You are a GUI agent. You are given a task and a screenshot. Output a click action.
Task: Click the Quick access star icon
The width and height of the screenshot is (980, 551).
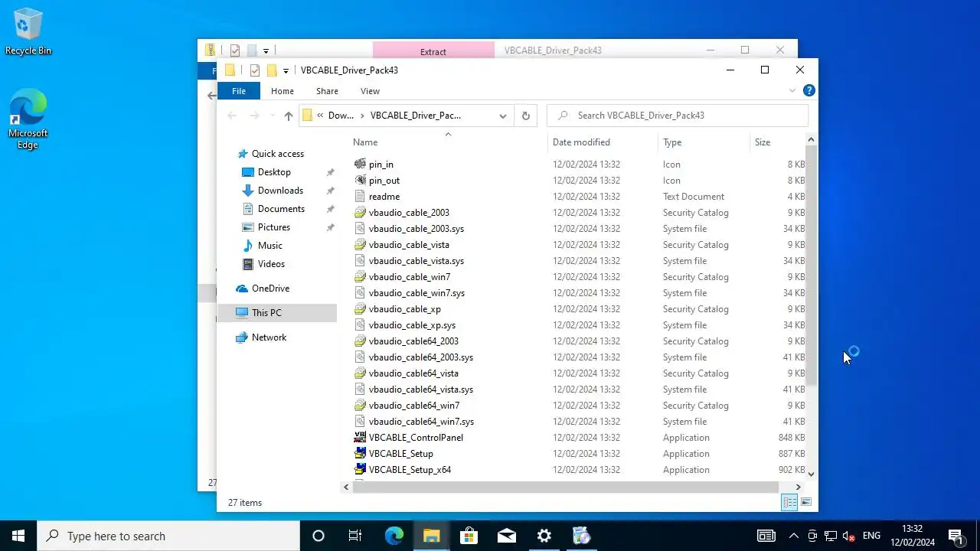pos(243,154)
